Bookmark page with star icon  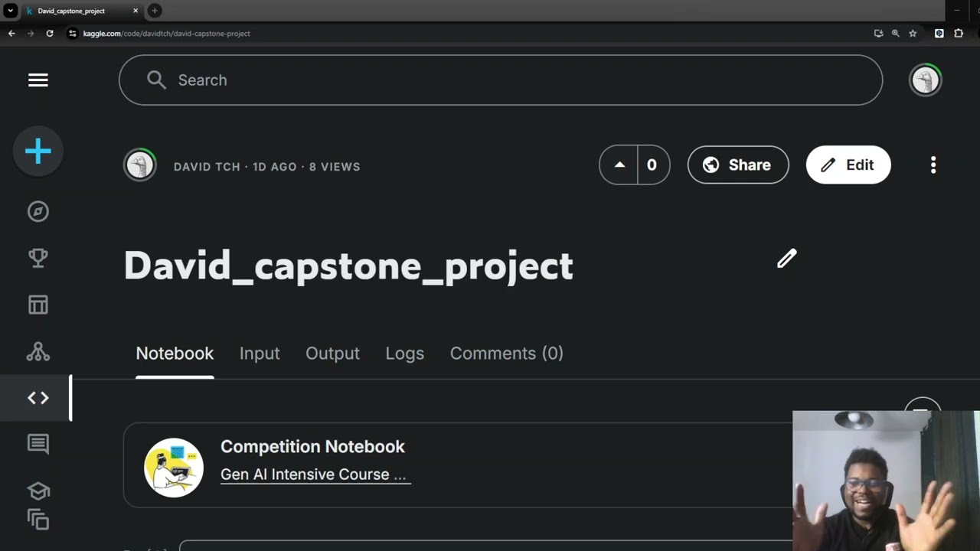coord(913,34)
